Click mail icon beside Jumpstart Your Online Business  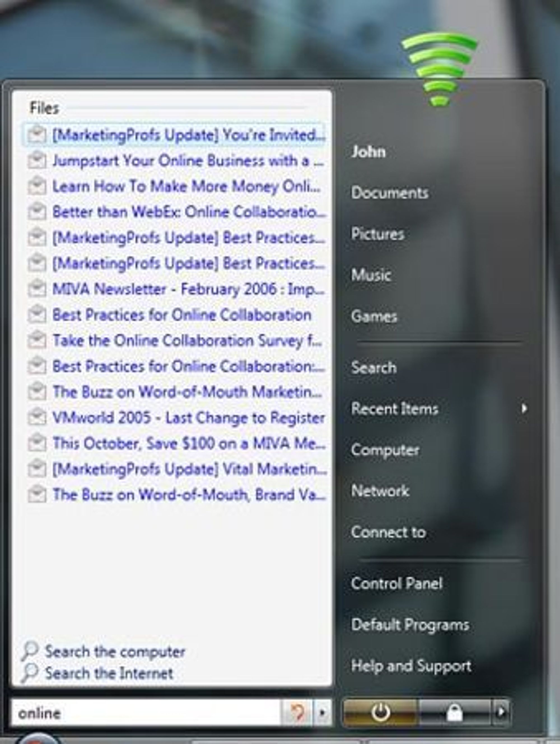point(37,160)
